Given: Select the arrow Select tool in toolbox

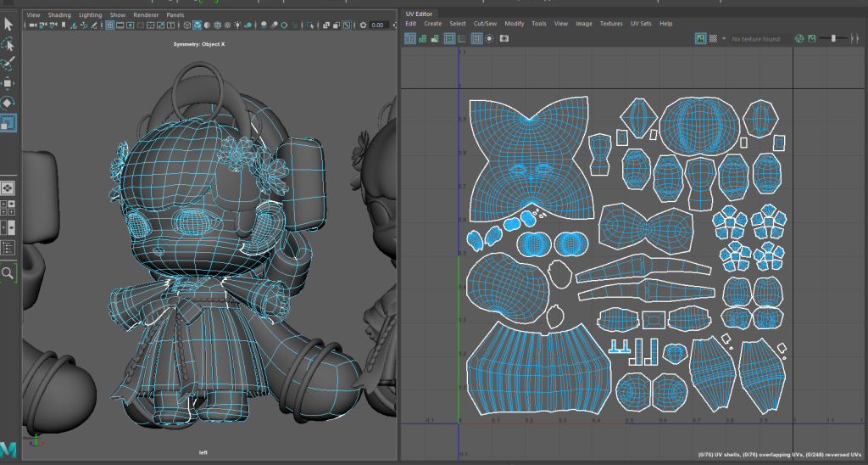Looking at the screenshot, I should coord(8,24).
